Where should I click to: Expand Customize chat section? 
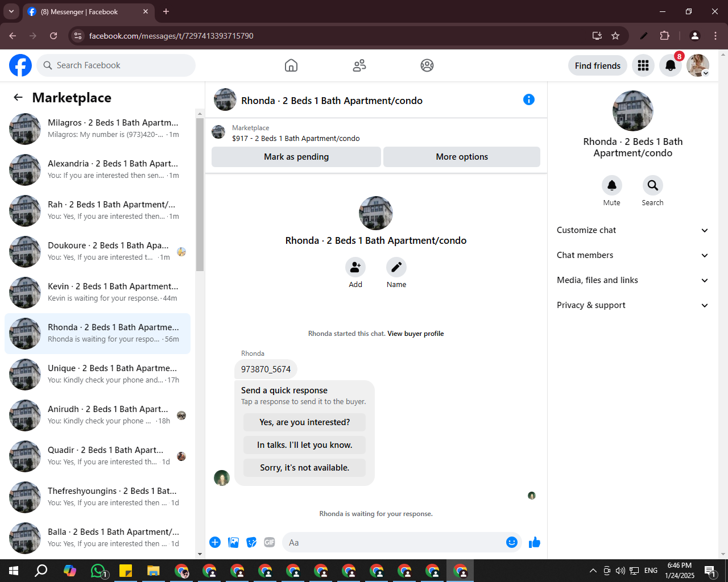pyautogui.click(x=632, y=230)
